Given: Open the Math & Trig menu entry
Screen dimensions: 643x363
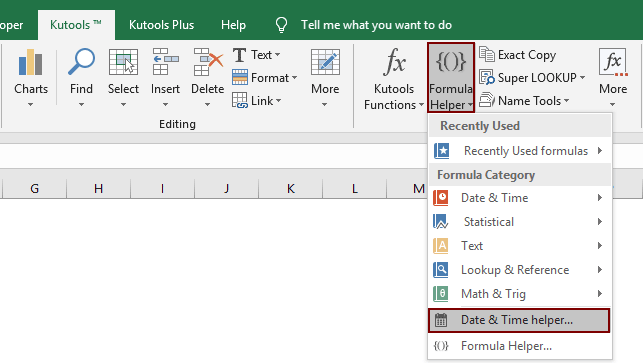Looking at the screenshot, I should pyautogui.click(x=519, y=294).
